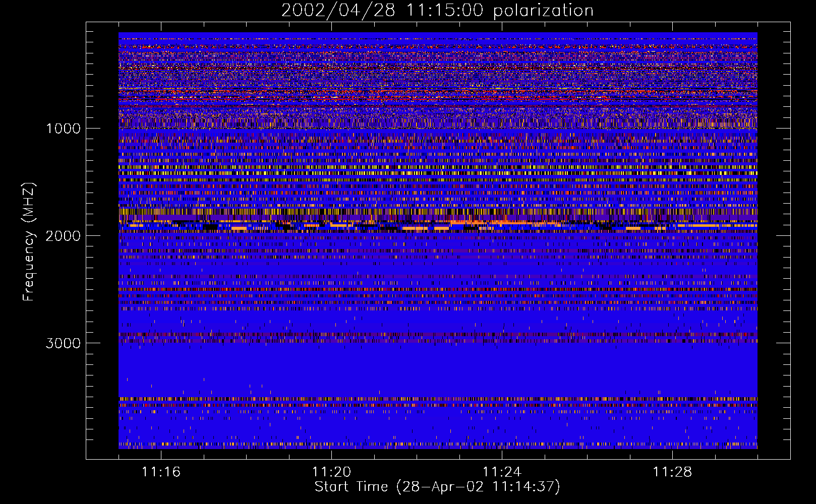Click the 'Frequency (MHZ)' axis label
The image size is (816, 504).
coord(29,242)
